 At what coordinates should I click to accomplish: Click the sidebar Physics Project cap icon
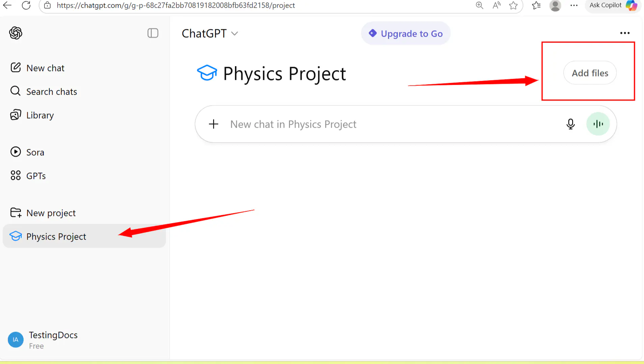(x=16, y=236)
